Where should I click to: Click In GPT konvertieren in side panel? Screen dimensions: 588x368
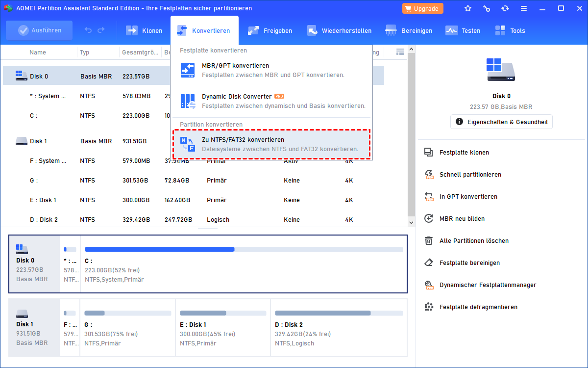(x=468, y=196)
